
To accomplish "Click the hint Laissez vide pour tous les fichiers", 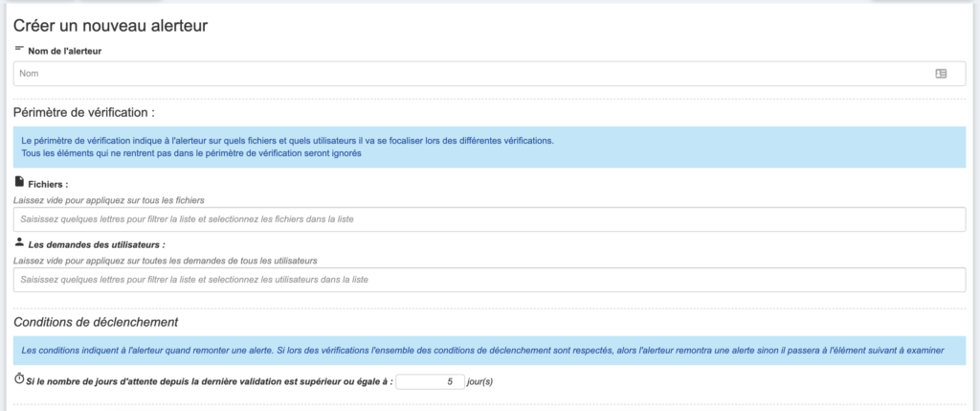I will (109, 200).
